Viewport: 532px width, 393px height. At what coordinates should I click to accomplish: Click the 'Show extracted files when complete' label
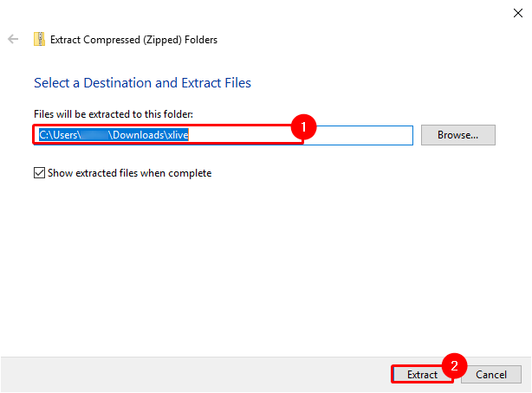tap(131, 173)
